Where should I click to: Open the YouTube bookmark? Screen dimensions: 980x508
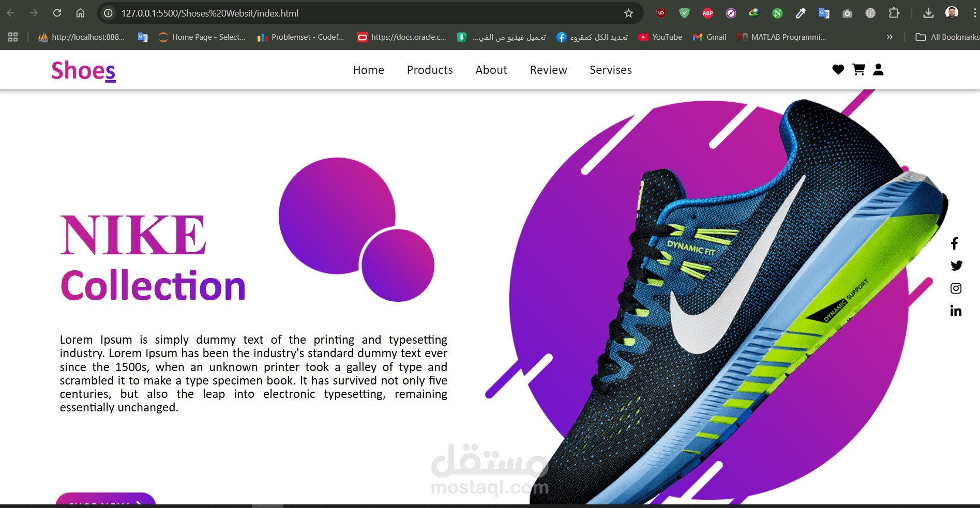point(660,37)
